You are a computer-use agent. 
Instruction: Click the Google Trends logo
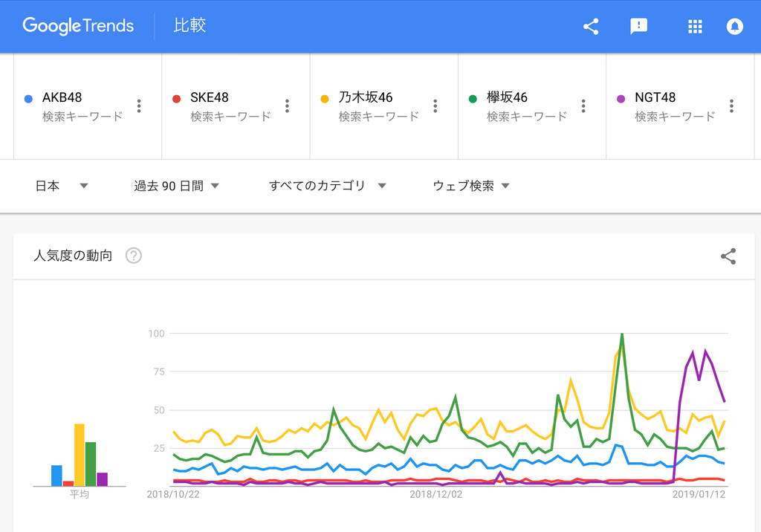78,26
